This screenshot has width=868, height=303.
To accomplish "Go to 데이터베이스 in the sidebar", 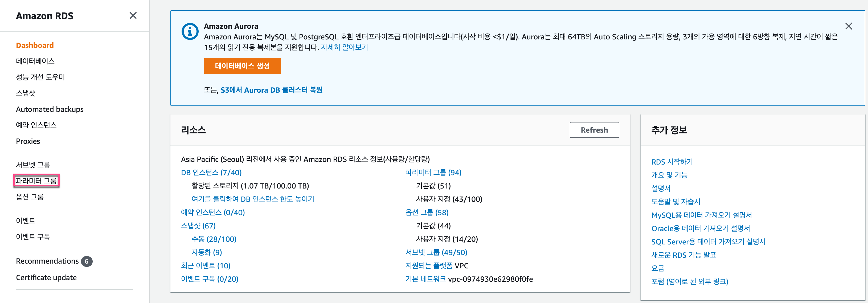I will coord(35,61).
